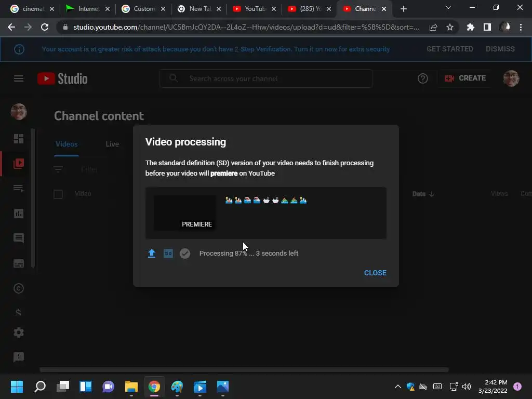Click the Filter icon in content list
The image size is (532, 399).
point(58,169)
